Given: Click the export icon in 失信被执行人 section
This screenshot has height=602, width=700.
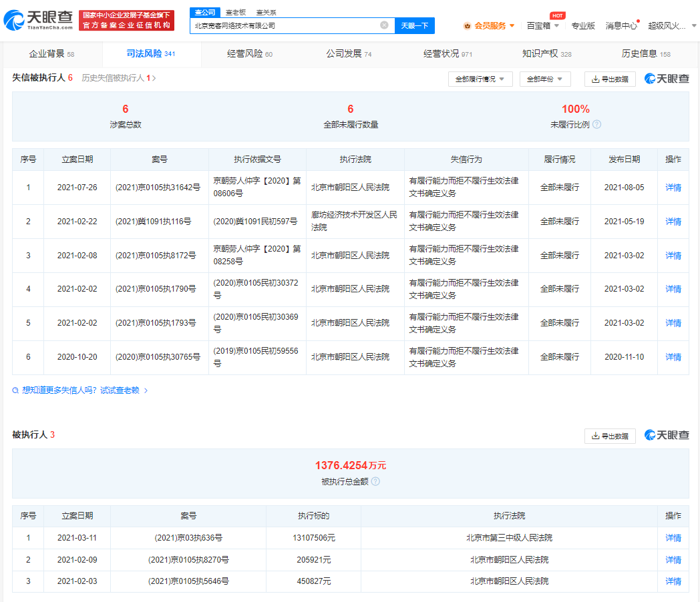Looking at the screenshot, I should click(595, 79).
